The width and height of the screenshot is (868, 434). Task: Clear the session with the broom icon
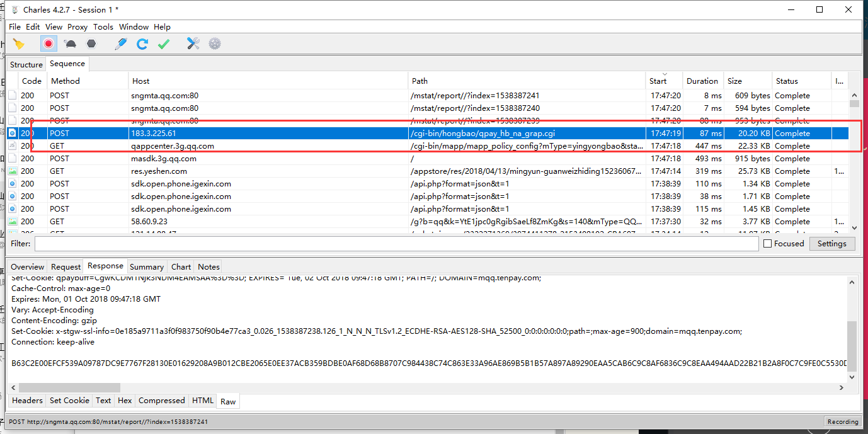[x=18, y=43]
